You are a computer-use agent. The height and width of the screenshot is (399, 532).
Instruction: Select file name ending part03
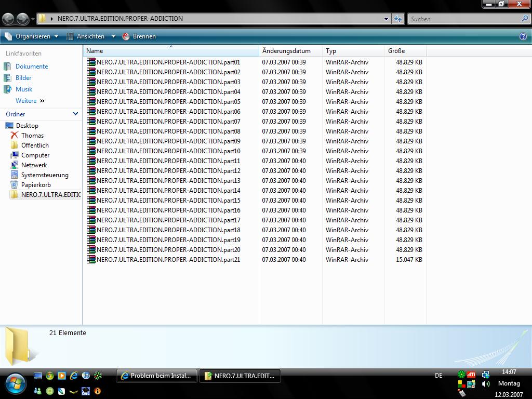(x=168, y=82)
